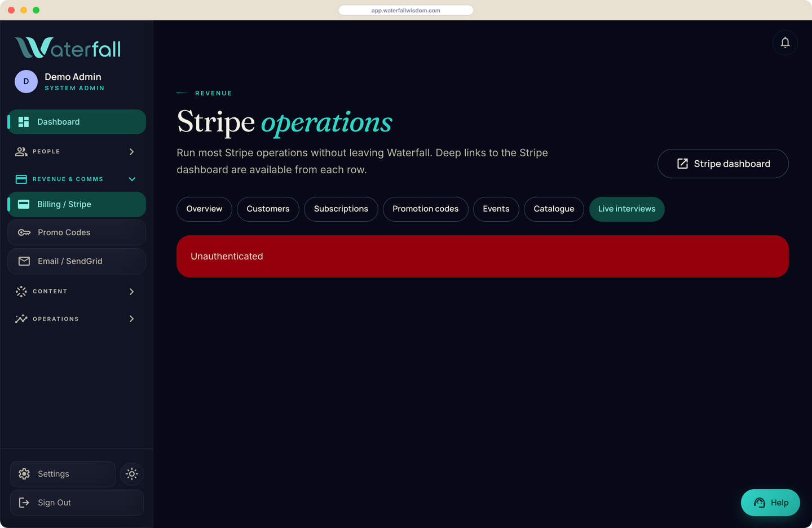This screenshot has height=528, width=812.
Task: Open Email / SendGrid page
Action: (x=77, y=261)
